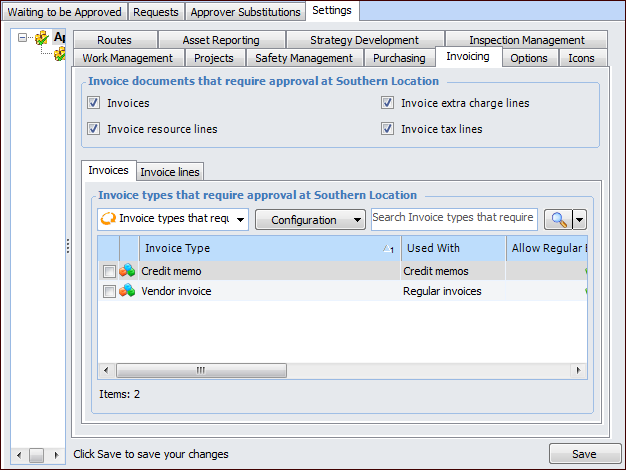626x470 pixels.
Task: Expand the search options dropdown arrow
Action: [x=578, y=220]
